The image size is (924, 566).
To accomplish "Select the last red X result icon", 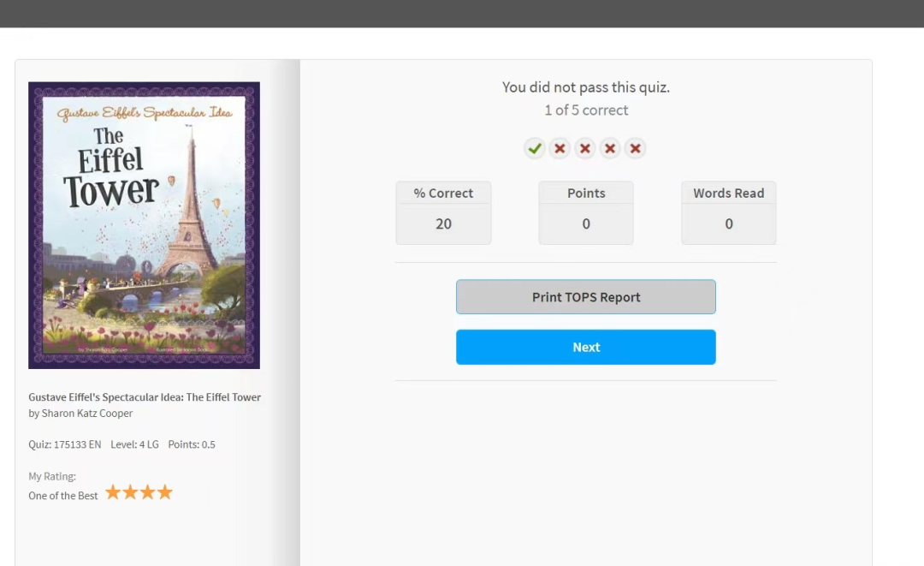I will coord(635,149).
